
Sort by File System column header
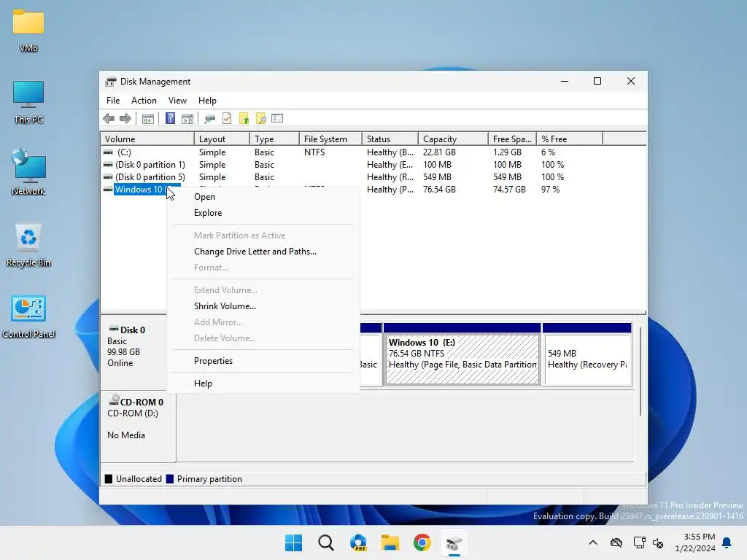(330, 139)
